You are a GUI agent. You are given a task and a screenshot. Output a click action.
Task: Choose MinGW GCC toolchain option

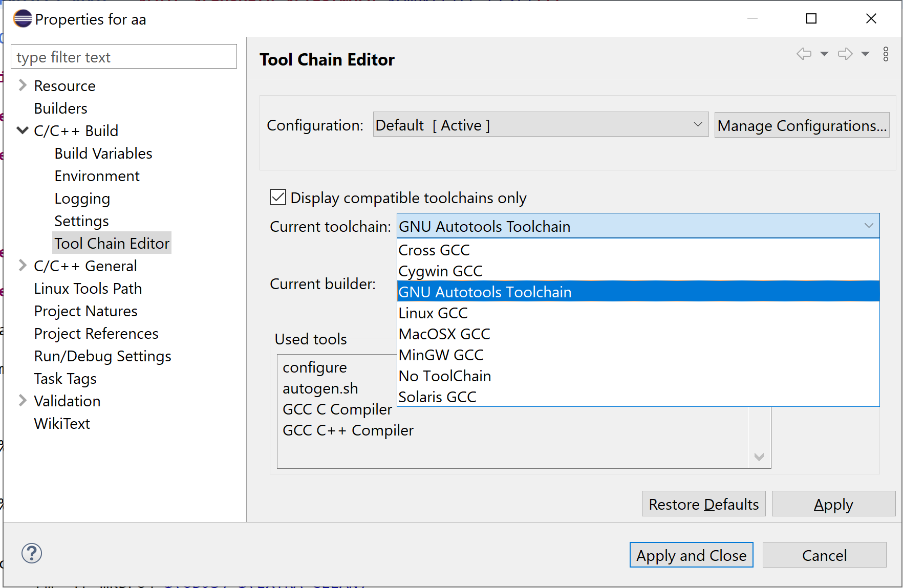pos(441,355)
